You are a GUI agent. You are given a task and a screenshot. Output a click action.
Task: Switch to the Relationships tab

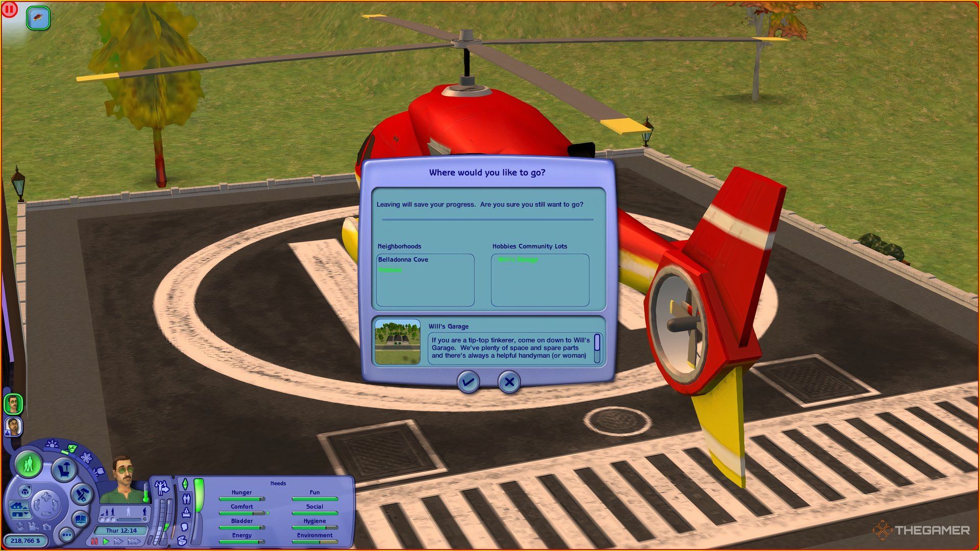(187, 499)
